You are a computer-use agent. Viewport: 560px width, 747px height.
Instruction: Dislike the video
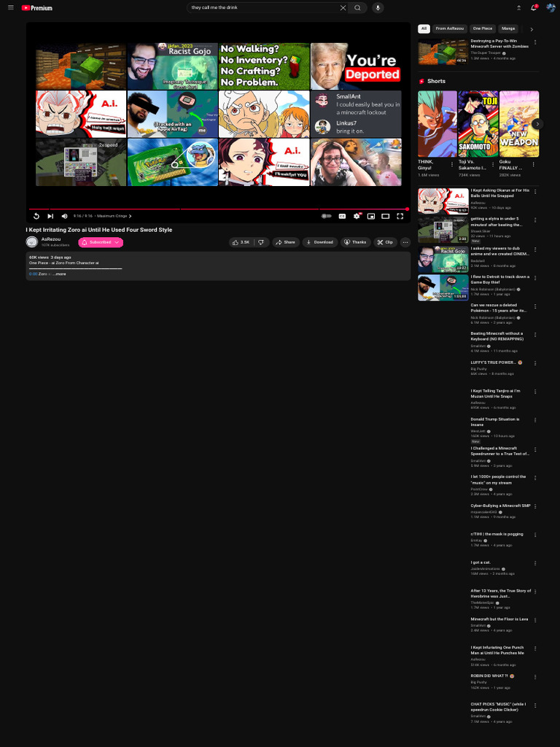pos(262,242)
